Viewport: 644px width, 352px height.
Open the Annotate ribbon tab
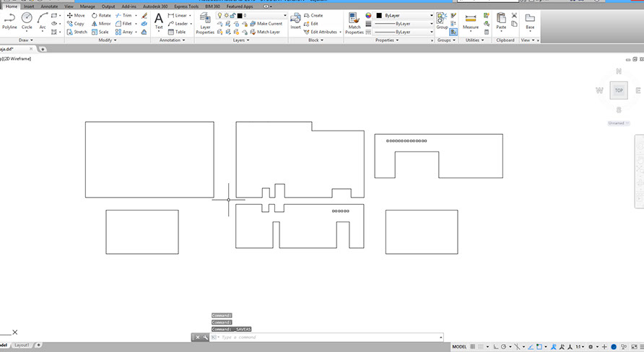pyautogui.click(x=49, y=6)
